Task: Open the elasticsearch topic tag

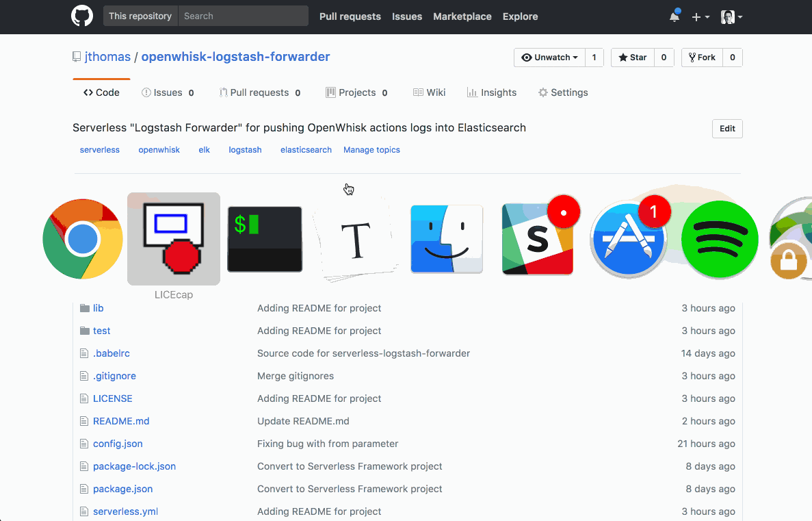Action: [306, 150]
